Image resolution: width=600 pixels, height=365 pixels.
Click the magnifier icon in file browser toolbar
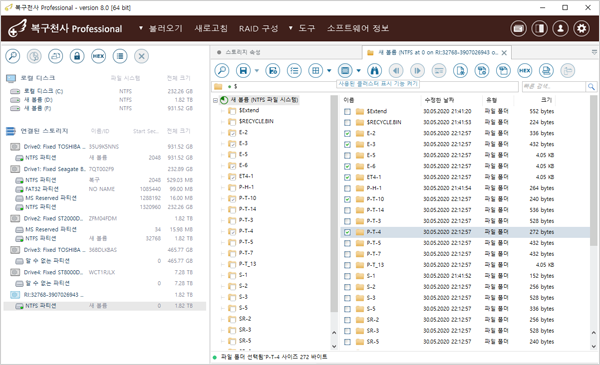[x=222, y=70]
